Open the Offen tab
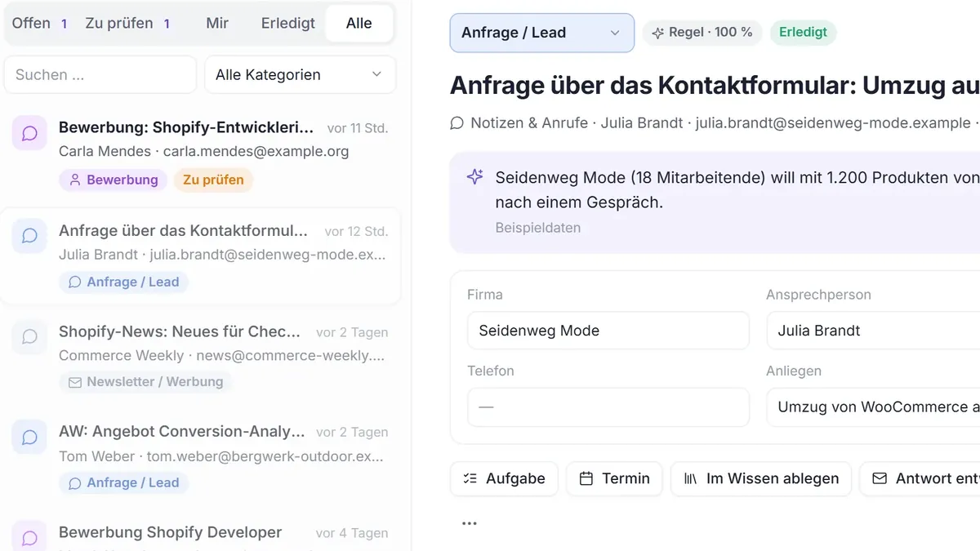 (x=40, y=23)
